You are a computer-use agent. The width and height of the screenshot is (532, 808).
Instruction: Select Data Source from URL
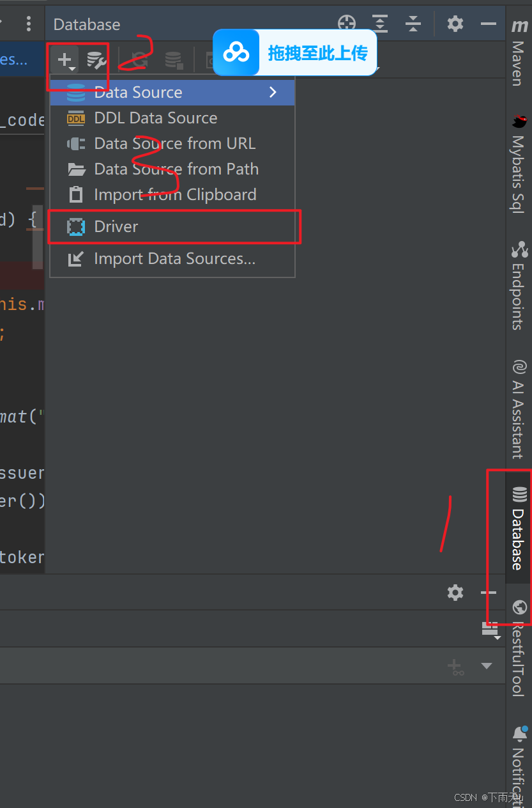coord(172,143)
